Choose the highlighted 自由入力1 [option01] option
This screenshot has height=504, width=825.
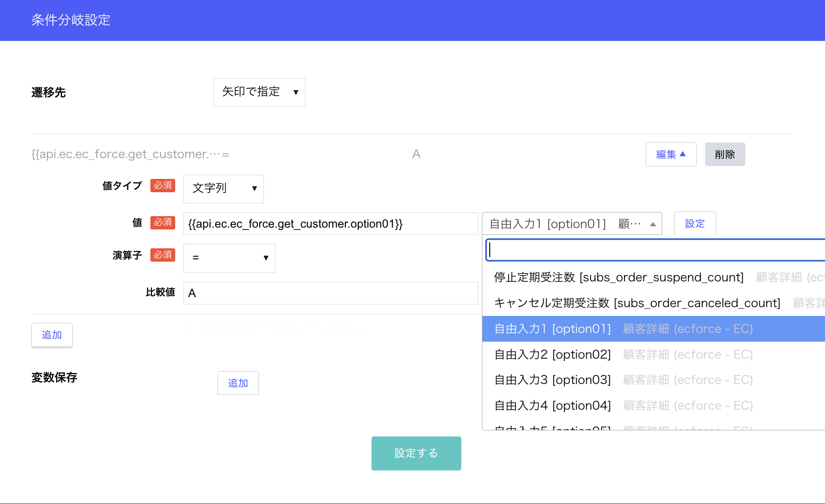(653, 329)
